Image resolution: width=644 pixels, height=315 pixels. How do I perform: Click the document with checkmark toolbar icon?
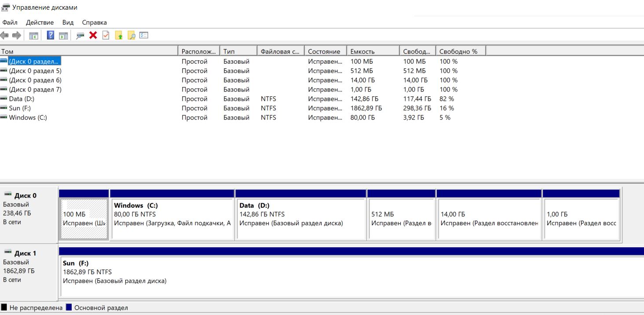coord(106,35)
